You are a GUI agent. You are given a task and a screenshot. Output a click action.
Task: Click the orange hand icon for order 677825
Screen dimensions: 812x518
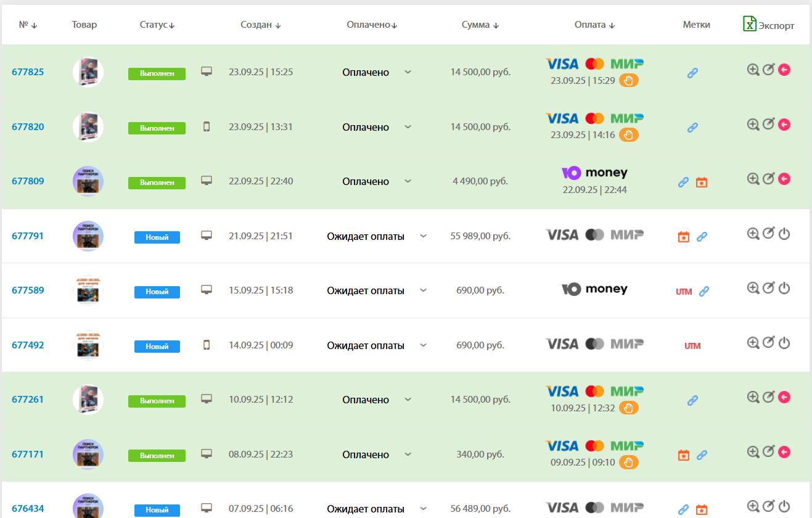[629, 80]
